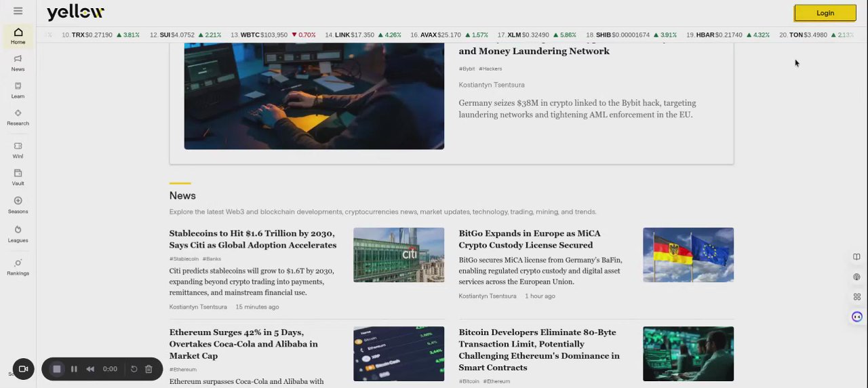868x388 pixels.
Task: Open the News section heading
Action: [x=182, y=195]
